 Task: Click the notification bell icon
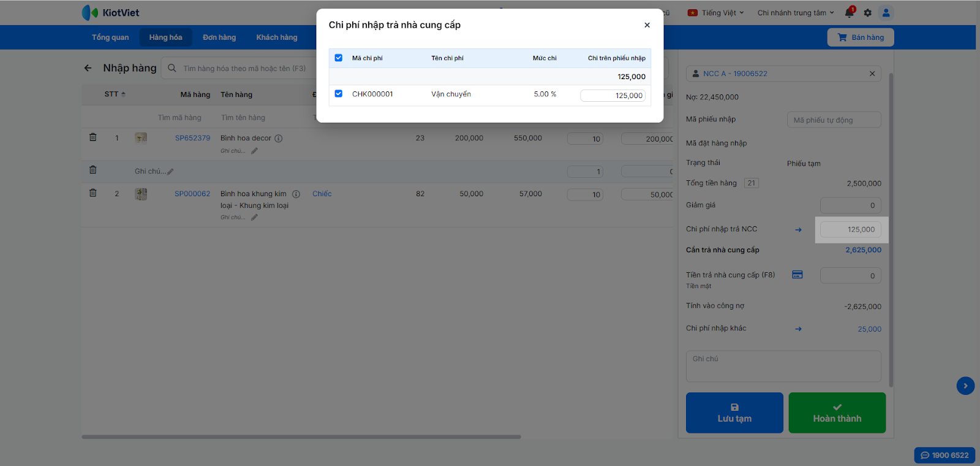(x=849, y=13)
